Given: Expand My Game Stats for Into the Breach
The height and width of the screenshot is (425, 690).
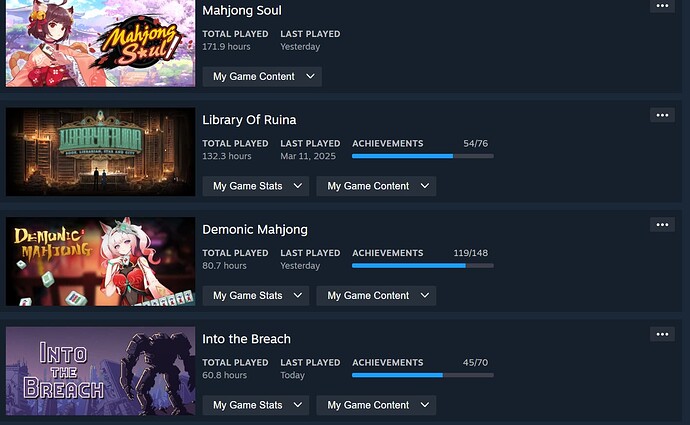Looking at the screenshot, I should 256,405.
